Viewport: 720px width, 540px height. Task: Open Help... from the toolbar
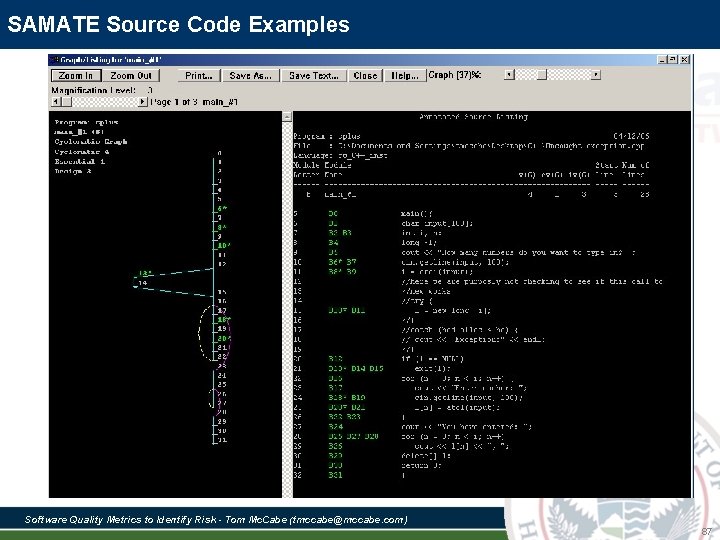(x=405, y=75)
